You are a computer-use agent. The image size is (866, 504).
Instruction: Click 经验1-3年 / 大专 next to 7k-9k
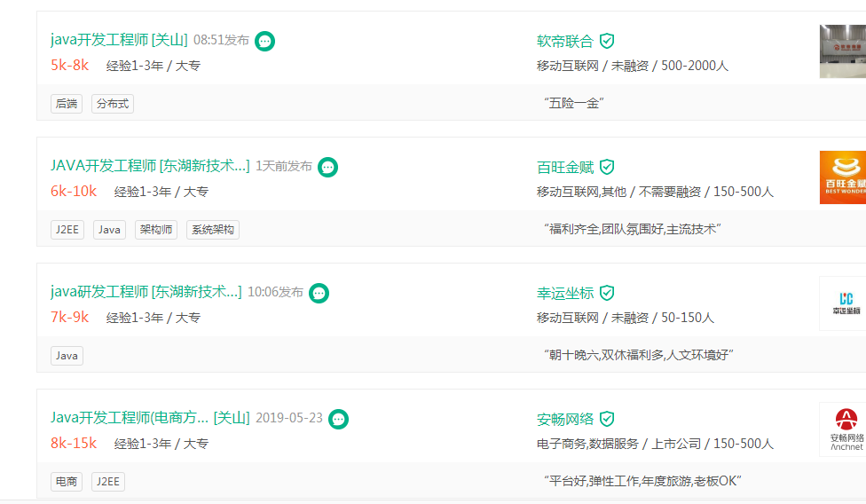[x=153, y=318]
